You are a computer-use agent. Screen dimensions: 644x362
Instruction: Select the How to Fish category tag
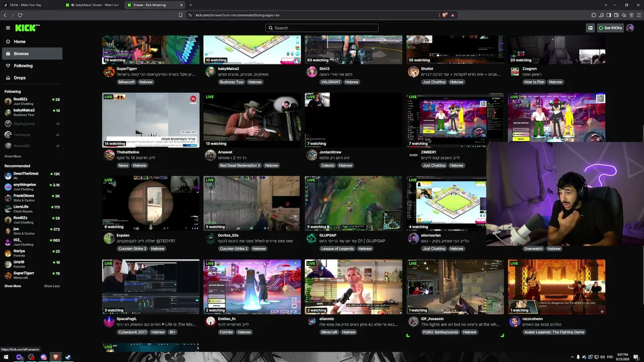coord(534,82)
